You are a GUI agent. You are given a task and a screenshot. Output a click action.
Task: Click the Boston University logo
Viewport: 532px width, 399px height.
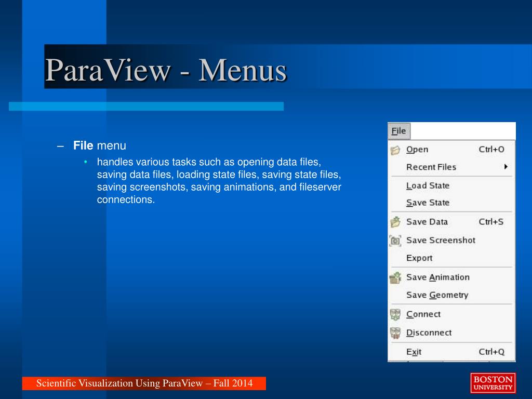493,383
